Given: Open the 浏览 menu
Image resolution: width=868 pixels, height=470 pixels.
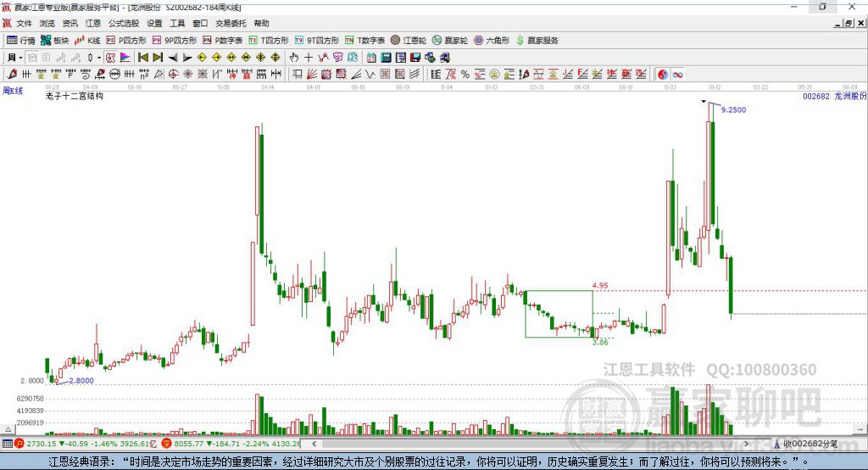Looking at the screenshot, I should pos(47,23).
